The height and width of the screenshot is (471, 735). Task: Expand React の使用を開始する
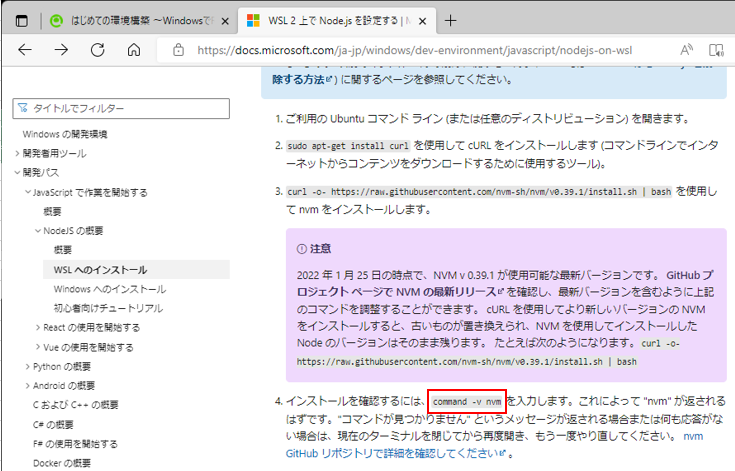38,327
